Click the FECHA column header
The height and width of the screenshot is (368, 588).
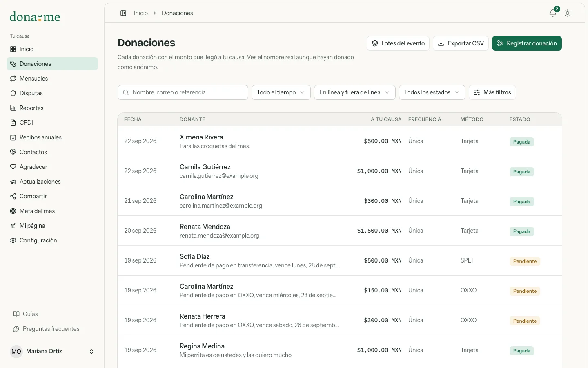point(133,119)
